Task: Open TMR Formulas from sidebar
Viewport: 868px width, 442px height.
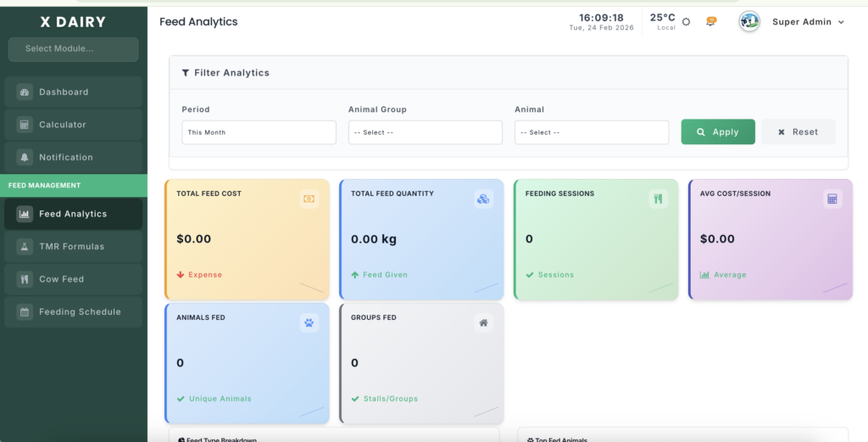Action: [x=73, y=247]
